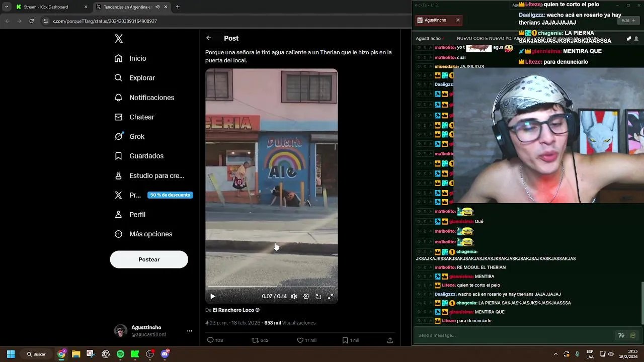Click username Daaligzzz in chat

point(445,294)
